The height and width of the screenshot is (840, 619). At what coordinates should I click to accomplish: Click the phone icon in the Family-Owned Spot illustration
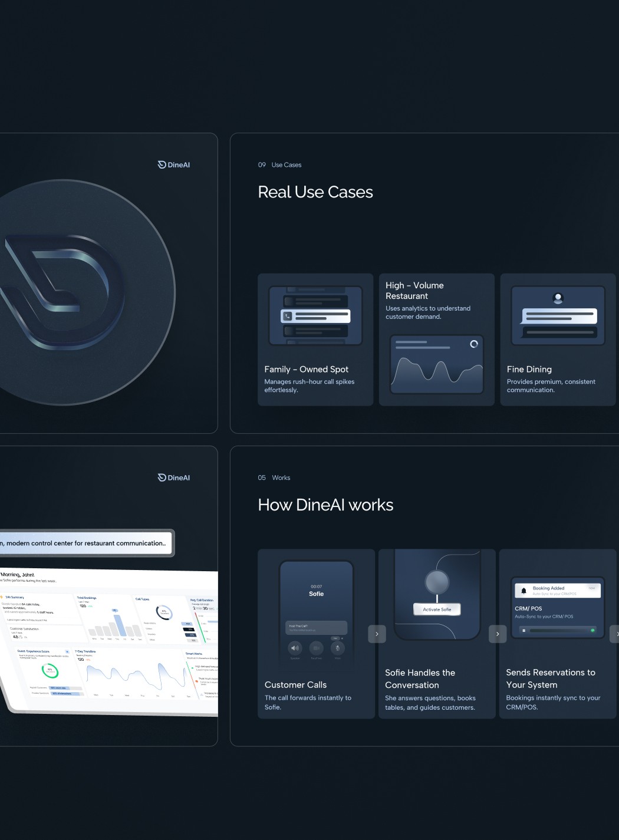coord(288,317)
